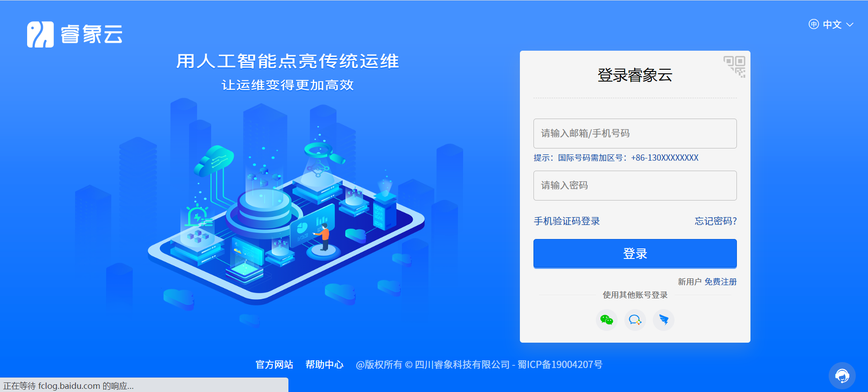The height and width of the screenshot is (392, 868).
Task: Open the customer service headset chat
Action: point(842,375)
